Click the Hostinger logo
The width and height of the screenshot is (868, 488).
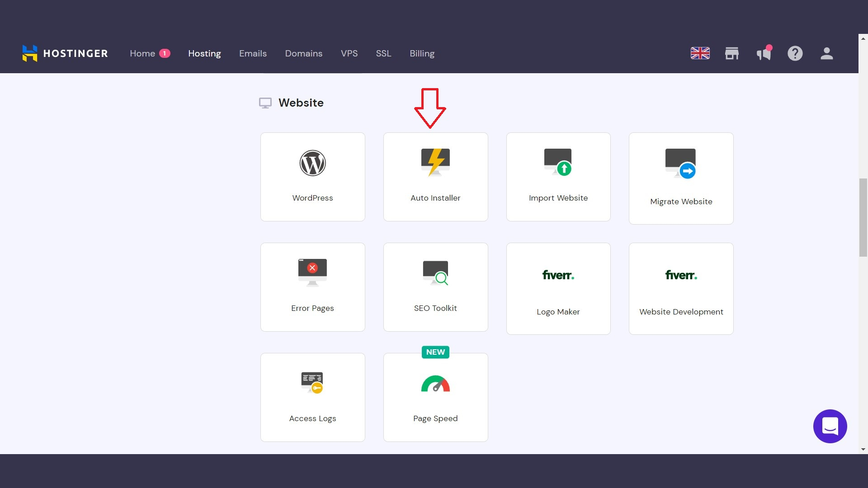tap(65, 53)
